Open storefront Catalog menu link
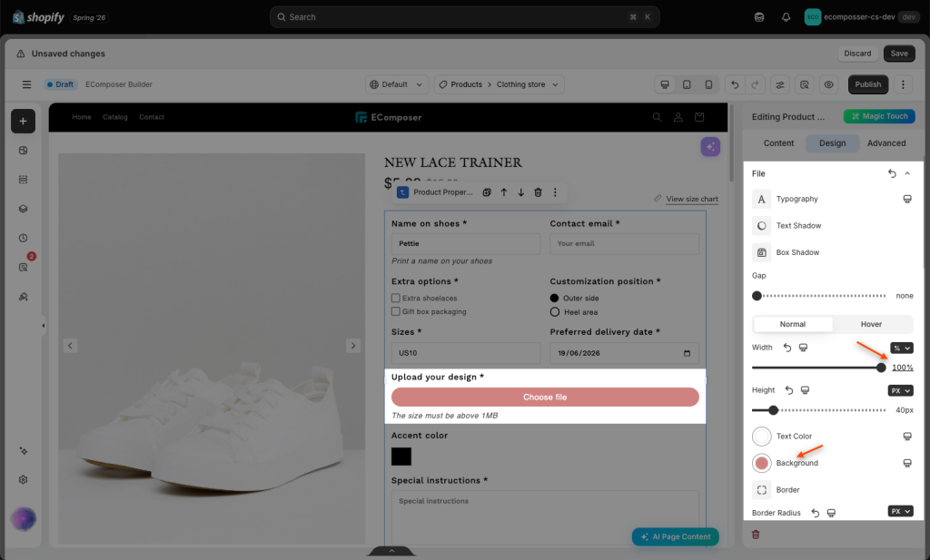Screen dimensions: 930x560 tap(115, 117)
